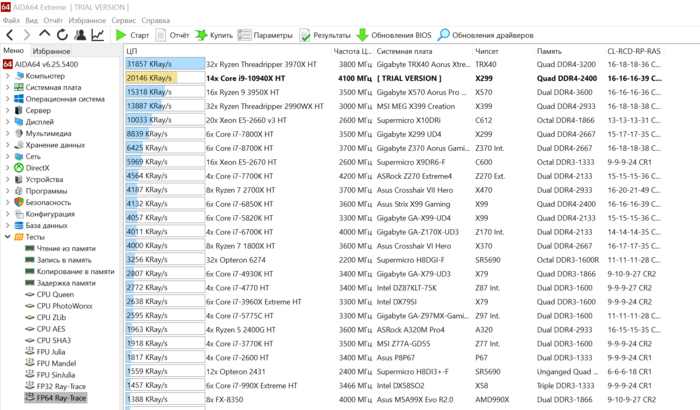The width and height of the screenshot is (700, 410).
Task: Click row 20x Xeon E5-2660 v3 HT
Action: 393,120
